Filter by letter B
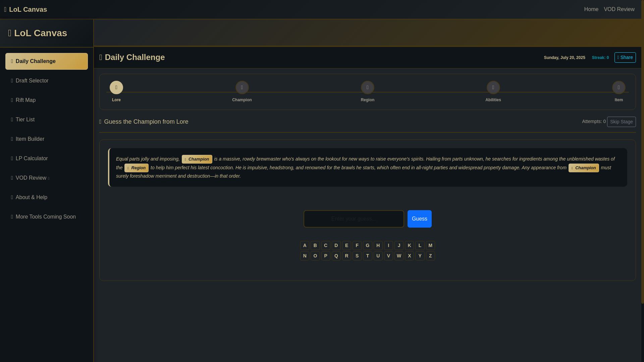The width and height of the screenshot is (644, 362). coord(315,245)
